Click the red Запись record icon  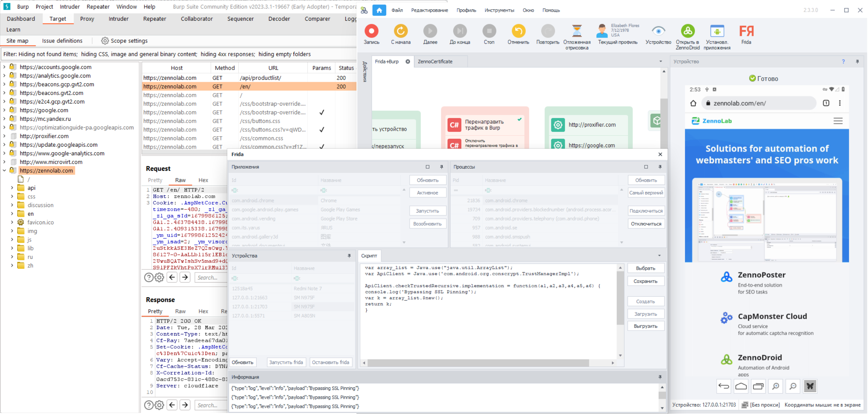(x=371, y=31)
